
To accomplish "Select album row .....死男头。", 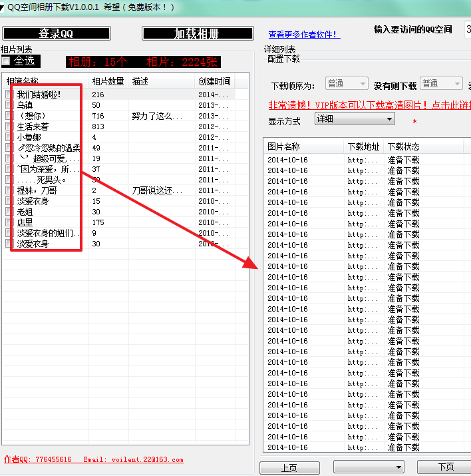I will click(x=120, y=180).
